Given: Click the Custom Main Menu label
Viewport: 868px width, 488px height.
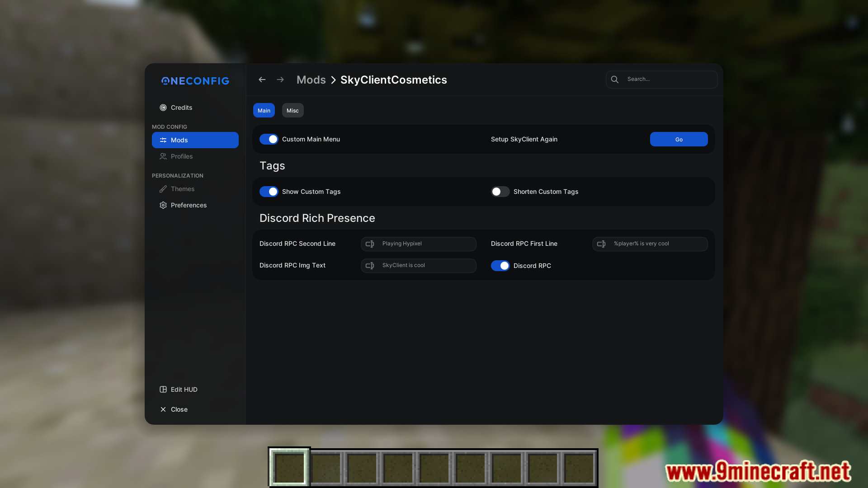Looking at the screenshot, I should 311,139.
